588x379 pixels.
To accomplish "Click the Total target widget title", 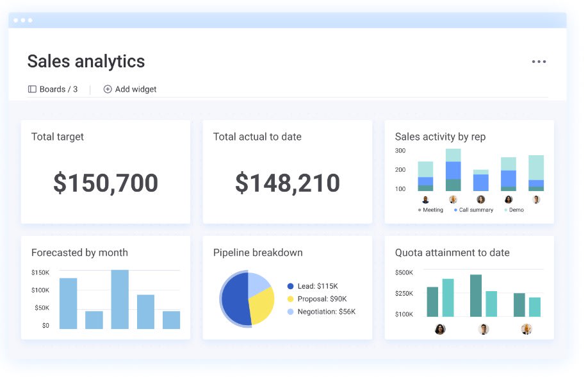I will 58,137.
